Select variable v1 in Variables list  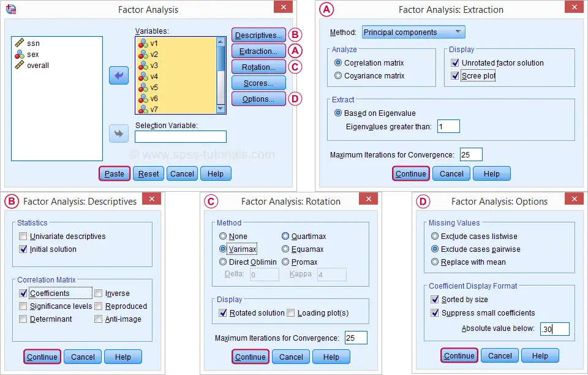pos(148,43)
